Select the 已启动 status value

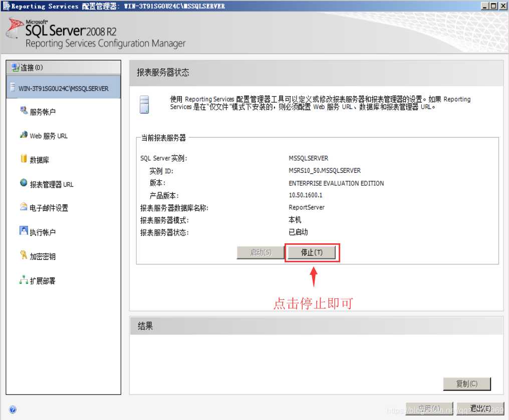tap(298, 232)
